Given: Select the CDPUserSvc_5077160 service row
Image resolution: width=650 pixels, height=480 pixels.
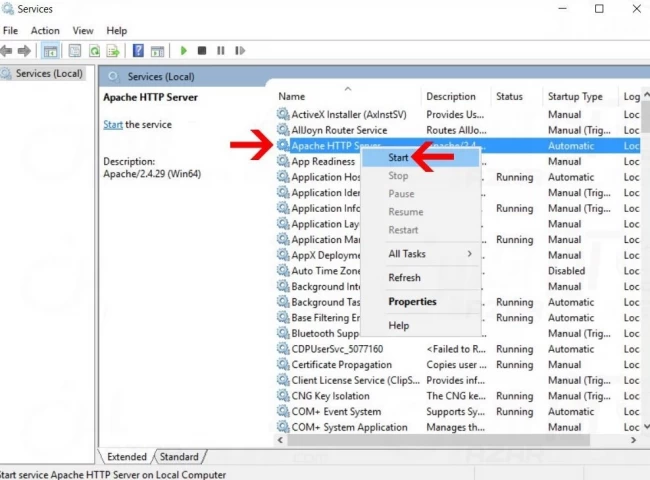Looking at the screenshot, I should tap(458, 349).
